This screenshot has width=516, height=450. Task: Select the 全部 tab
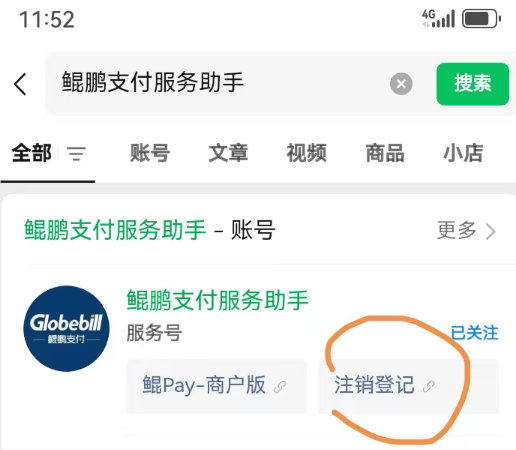pos(32,153)
